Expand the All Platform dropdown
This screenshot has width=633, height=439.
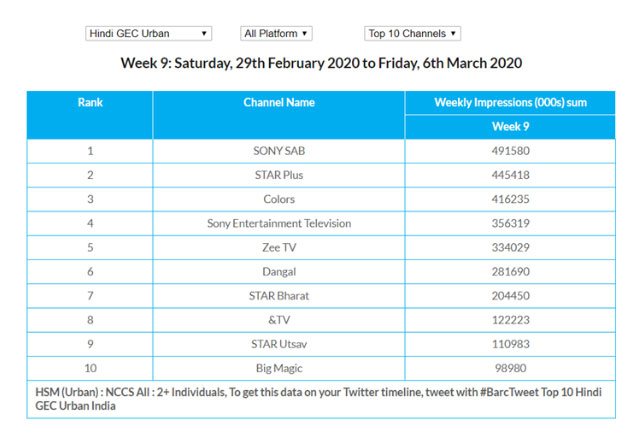pos(276,33)
